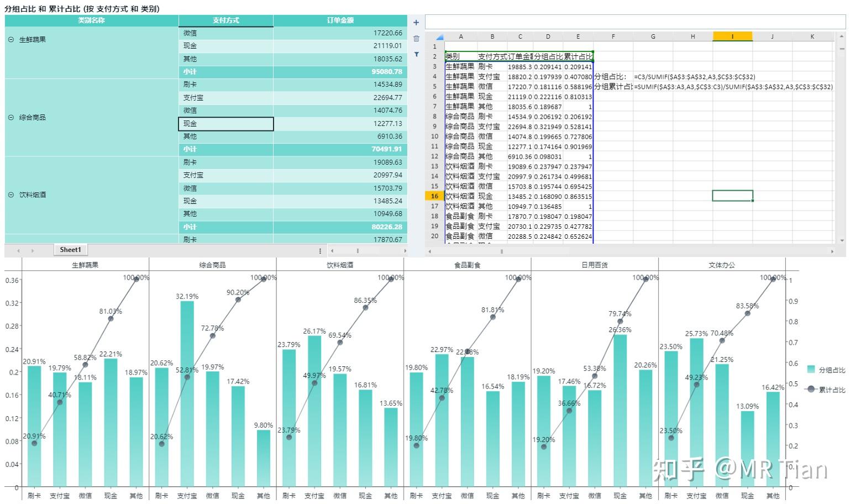Image resolution: width=850 pixels, height=504 pixels.
Task: Collapse the 综合商品 group
Action: (11, 117)
